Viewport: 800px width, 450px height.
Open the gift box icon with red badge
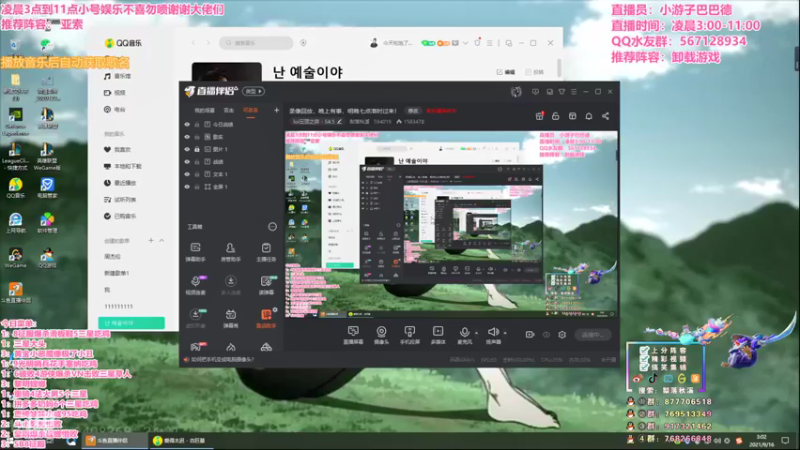tap(539, 116)
